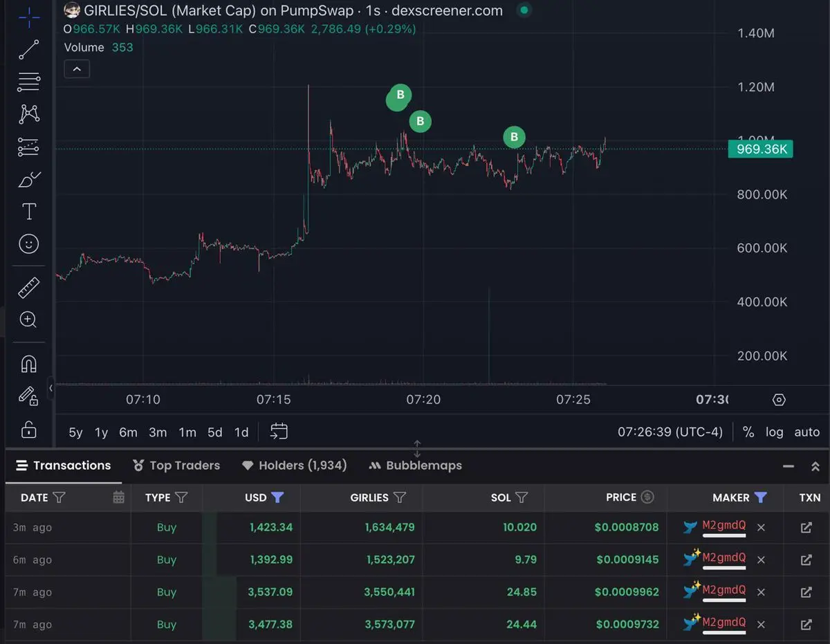Image resolution: width=830 pixels, height=644 pixels.
Task: Set chart range to 5y
Action: pos(75,432)
